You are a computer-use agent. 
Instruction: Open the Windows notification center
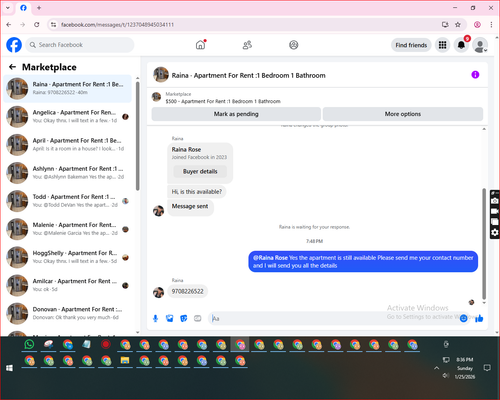coord(487,368)
